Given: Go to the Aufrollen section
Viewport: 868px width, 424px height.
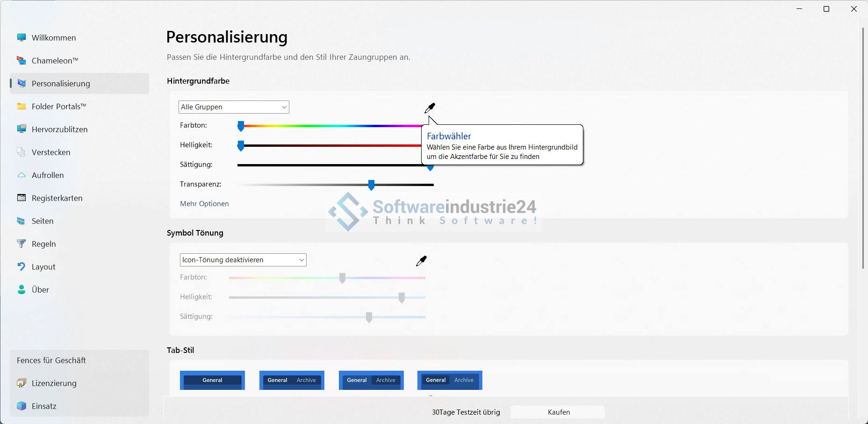Looking at the screenshot, I should click(48, 175).
